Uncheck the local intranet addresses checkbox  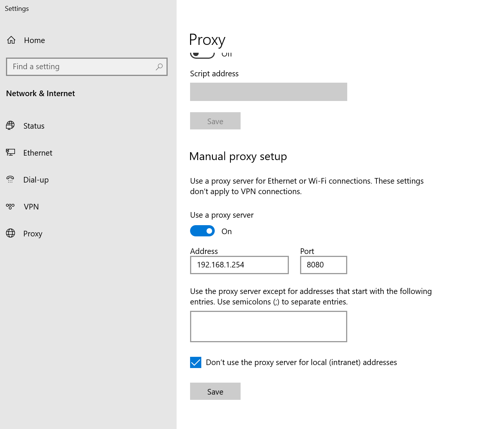point(196,362)
